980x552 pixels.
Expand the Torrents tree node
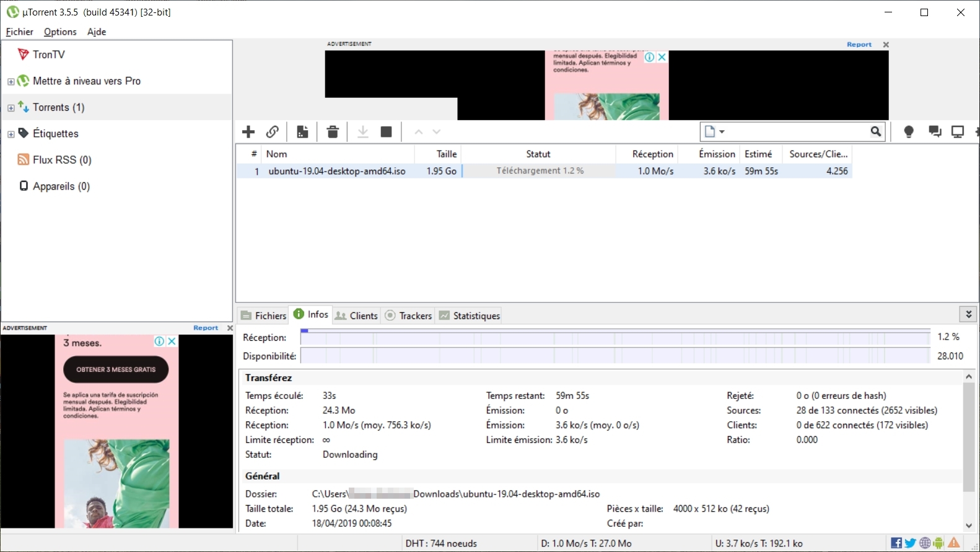pos(11,108)
